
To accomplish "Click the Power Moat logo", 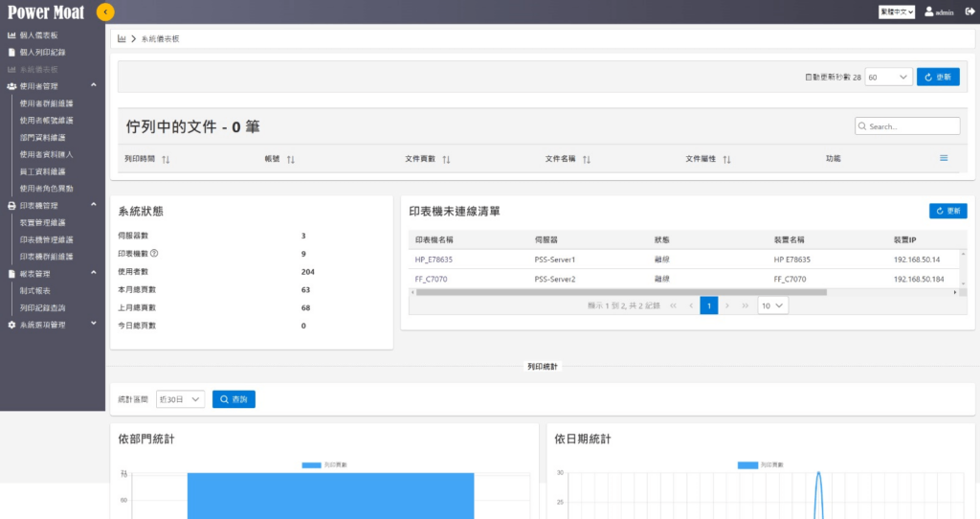I will coord(46,11).
